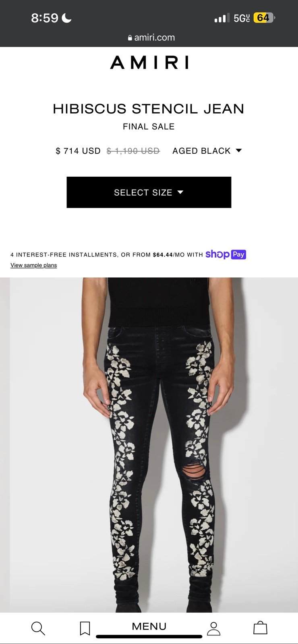This screenshot has height=644, width=298.
Task: Open the account profile icon
Action: tap(213, 628)
